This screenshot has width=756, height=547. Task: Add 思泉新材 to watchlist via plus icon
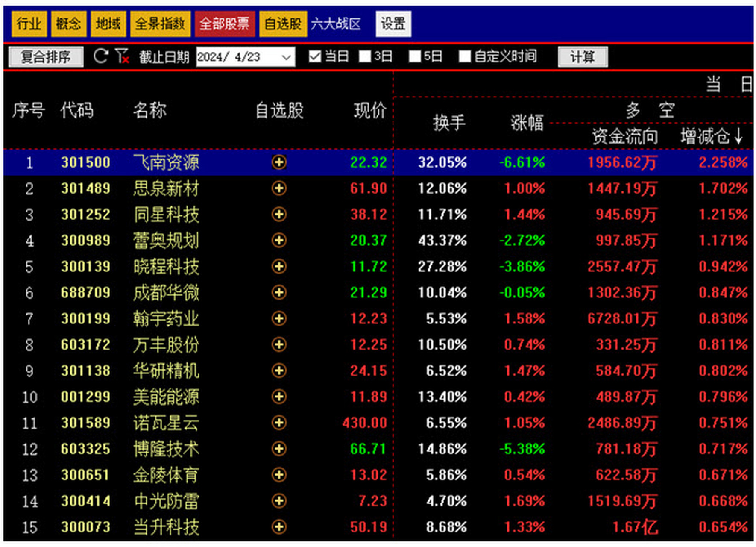(279, 188)
